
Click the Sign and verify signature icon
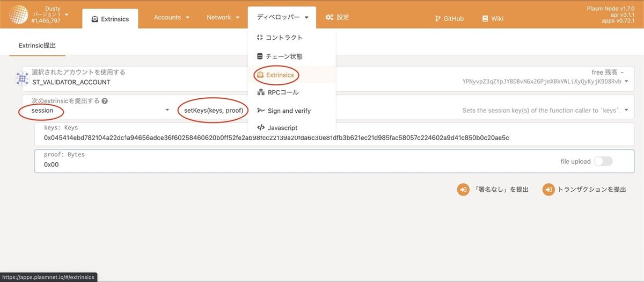click(x=260, y=111)
